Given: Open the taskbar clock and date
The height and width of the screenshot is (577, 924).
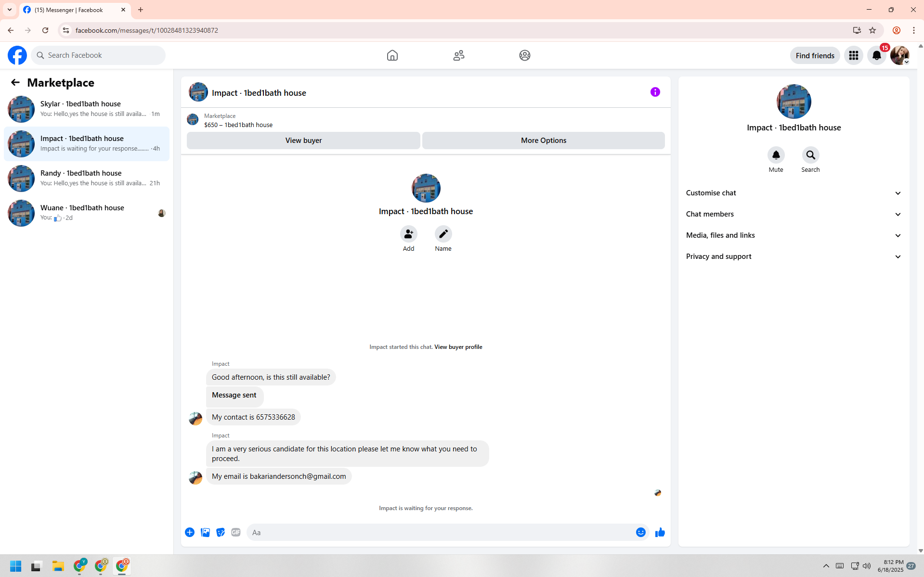Looking at the screenshot, I should [891, 566].
